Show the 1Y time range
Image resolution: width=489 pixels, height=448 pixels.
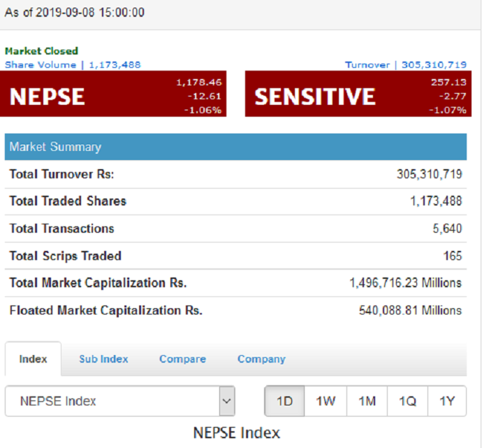[x=447, y=401]
